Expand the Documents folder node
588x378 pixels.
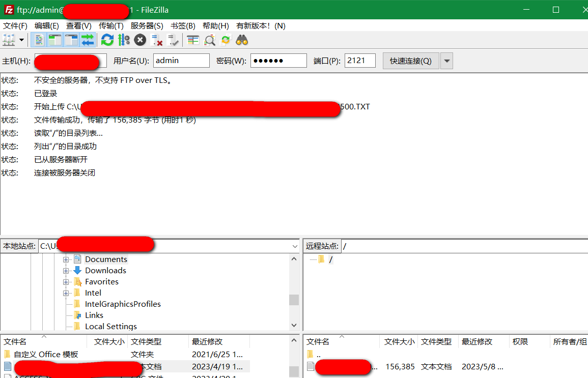point(66,259)
